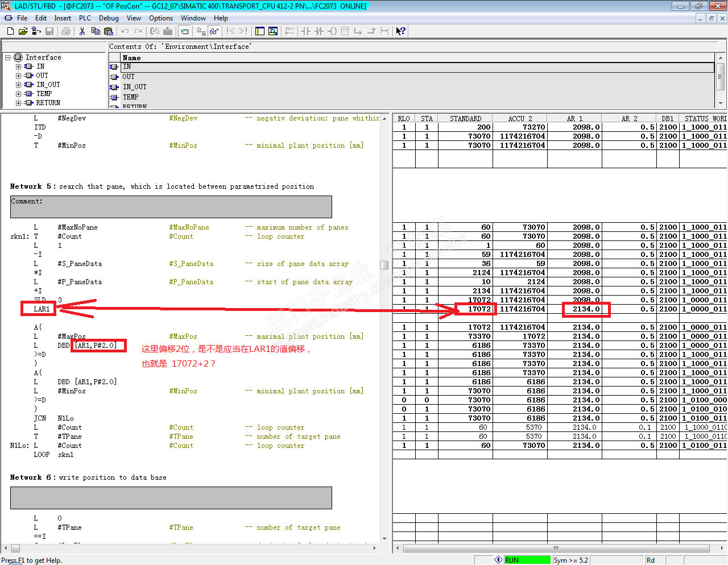
Task: Click the Undo arrow icon
Action: pos(125,31)
